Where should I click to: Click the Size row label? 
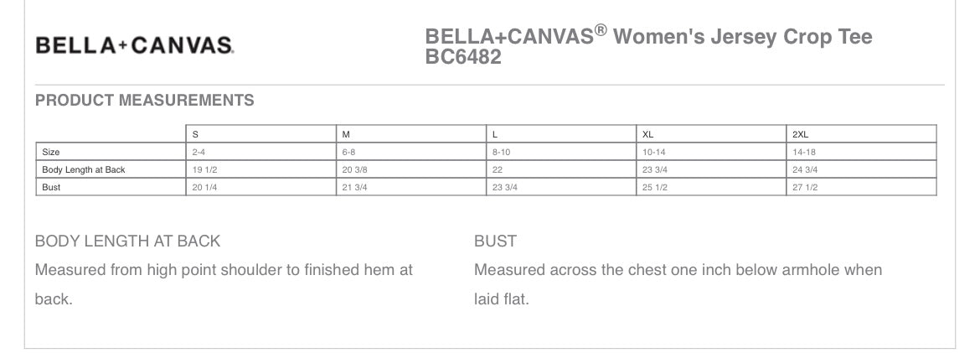[111, 152]
